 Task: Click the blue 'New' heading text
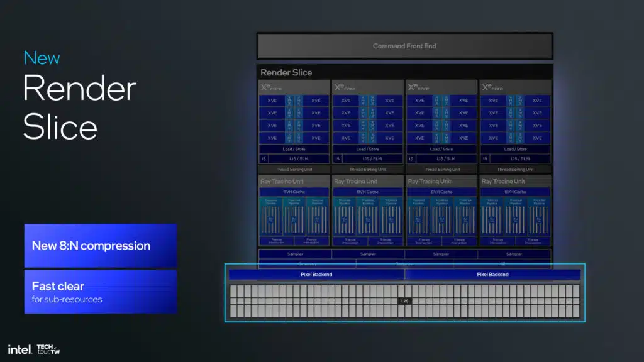[x=42, y=58]
